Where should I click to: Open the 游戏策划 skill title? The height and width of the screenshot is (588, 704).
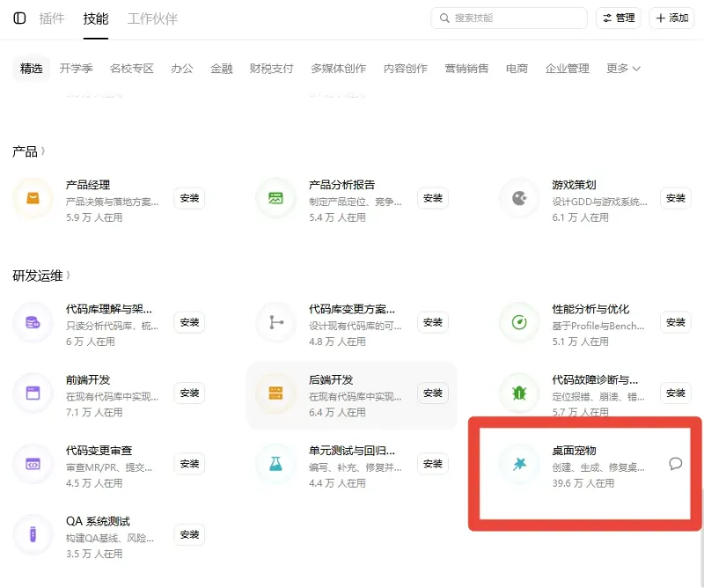click(574, 185)
